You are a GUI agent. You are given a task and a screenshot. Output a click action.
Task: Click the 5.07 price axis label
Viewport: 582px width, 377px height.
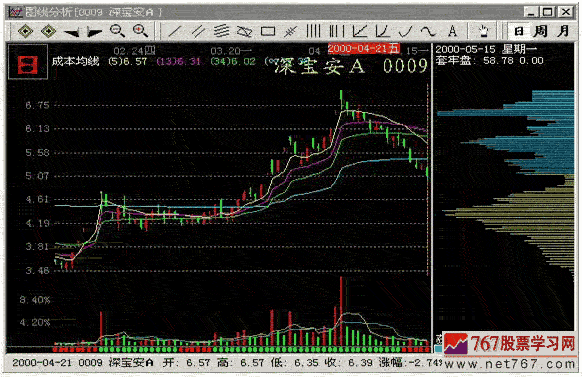point(37,176)
